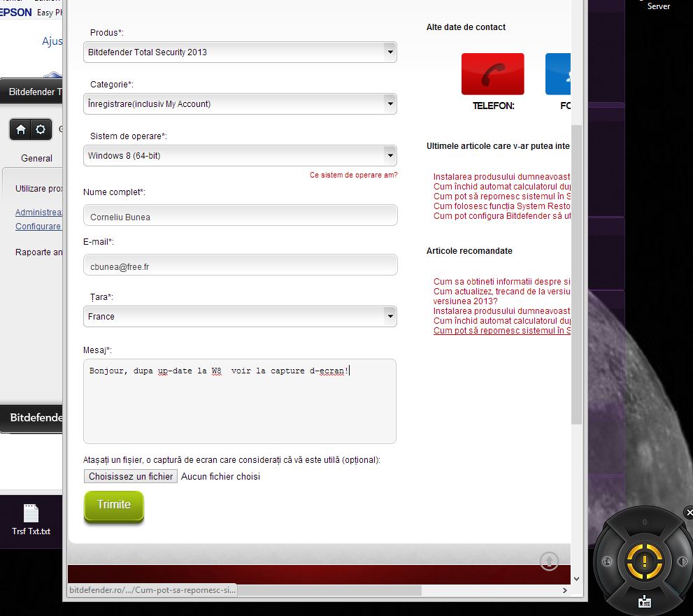Click the globe icon on security widget
The width and height of the screenshot is (693, 616).
click(607, 561)
